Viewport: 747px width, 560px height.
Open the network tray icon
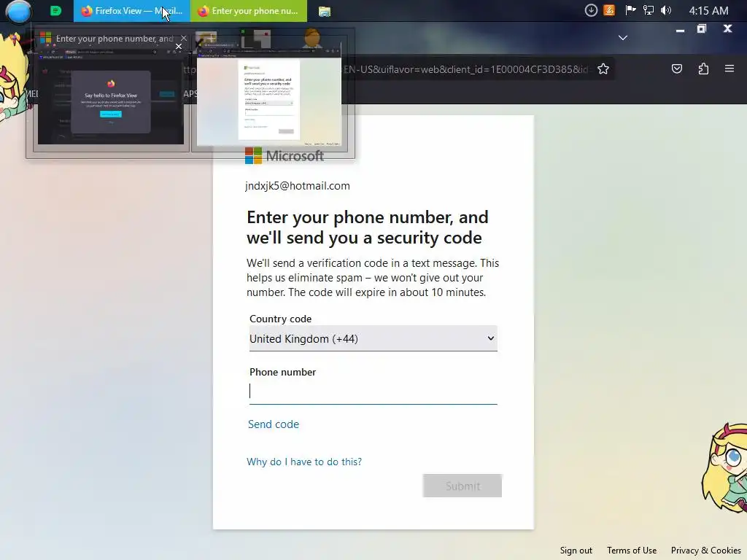tap(648, 10)
